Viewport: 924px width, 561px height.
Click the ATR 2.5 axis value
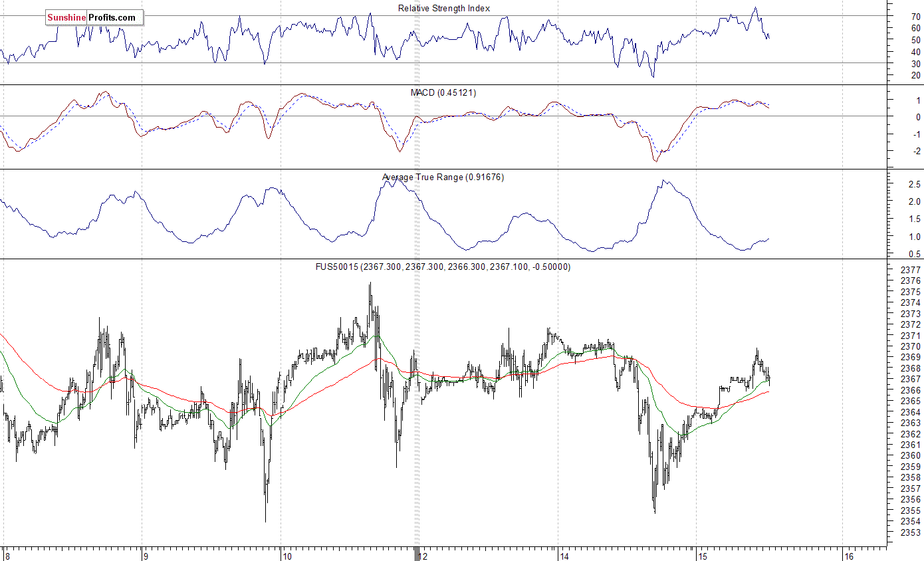click(914, 184)
